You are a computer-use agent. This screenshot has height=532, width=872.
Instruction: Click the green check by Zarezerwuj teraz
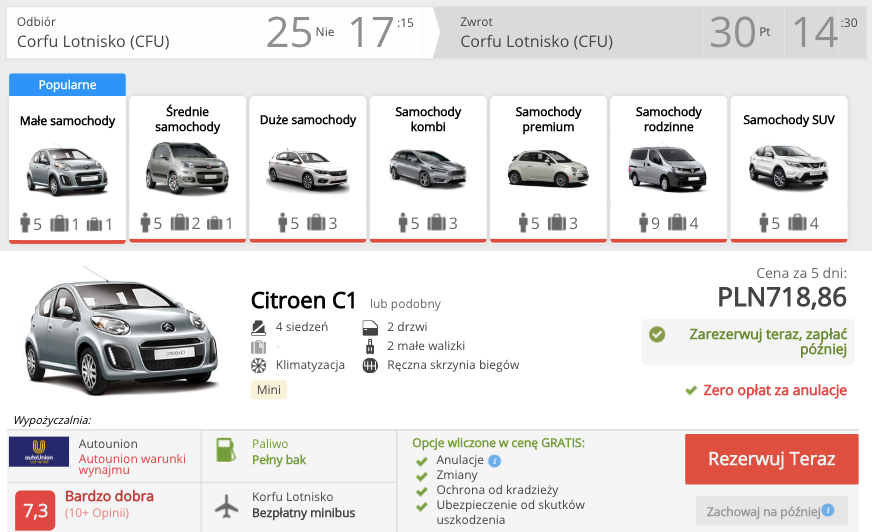pyautogui.click(x=657, y=334)
